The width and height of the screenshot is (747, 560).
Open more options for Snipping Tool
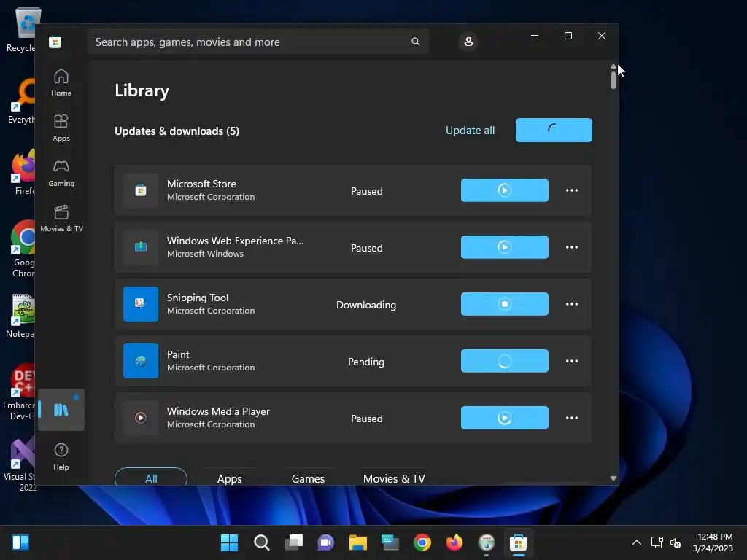click(572, 304)
